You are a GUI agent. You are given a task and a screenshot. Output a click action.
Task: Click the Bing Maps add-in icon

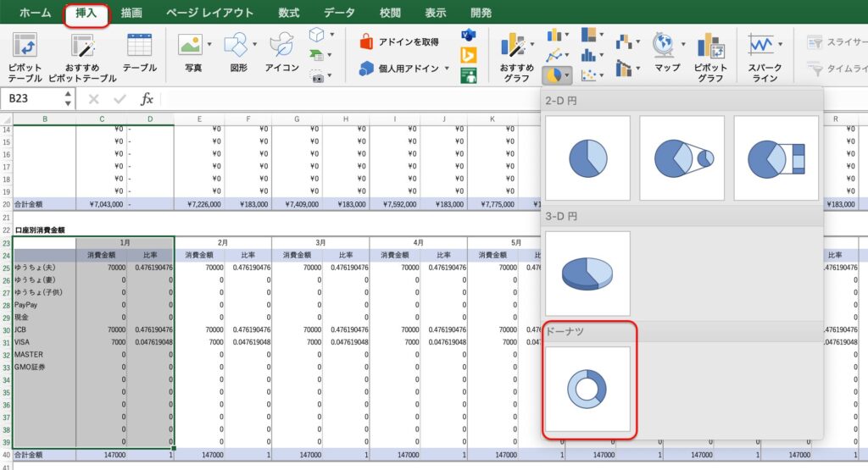point(469,55)
